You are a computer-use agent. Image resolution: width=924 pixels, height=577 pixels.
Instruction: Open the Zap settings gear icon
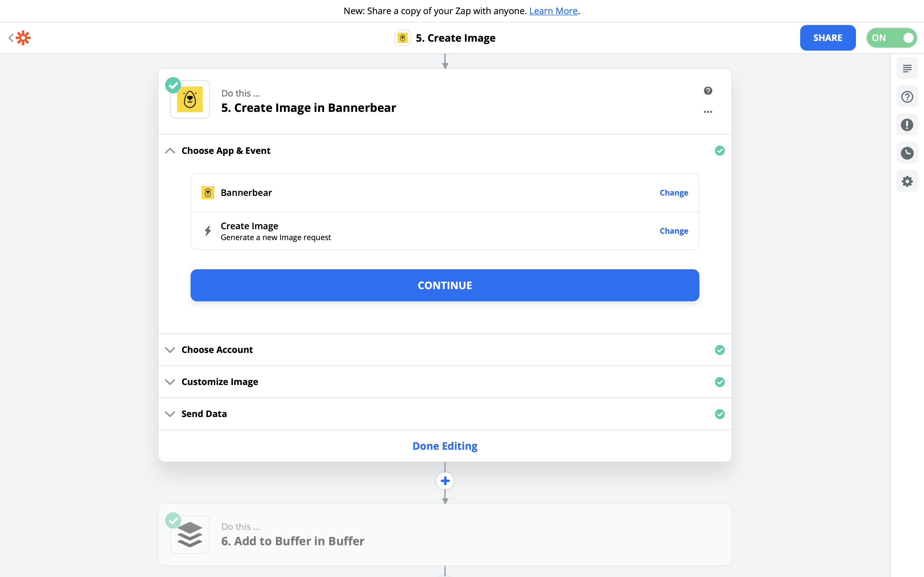point(907,181)
